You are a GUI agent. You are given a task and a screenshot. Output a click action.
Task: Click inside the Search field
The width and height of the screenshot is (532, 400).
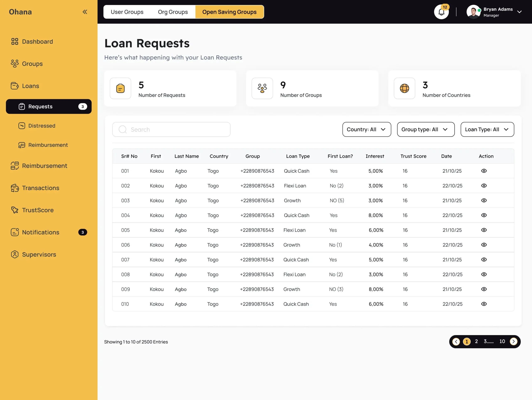171,129
